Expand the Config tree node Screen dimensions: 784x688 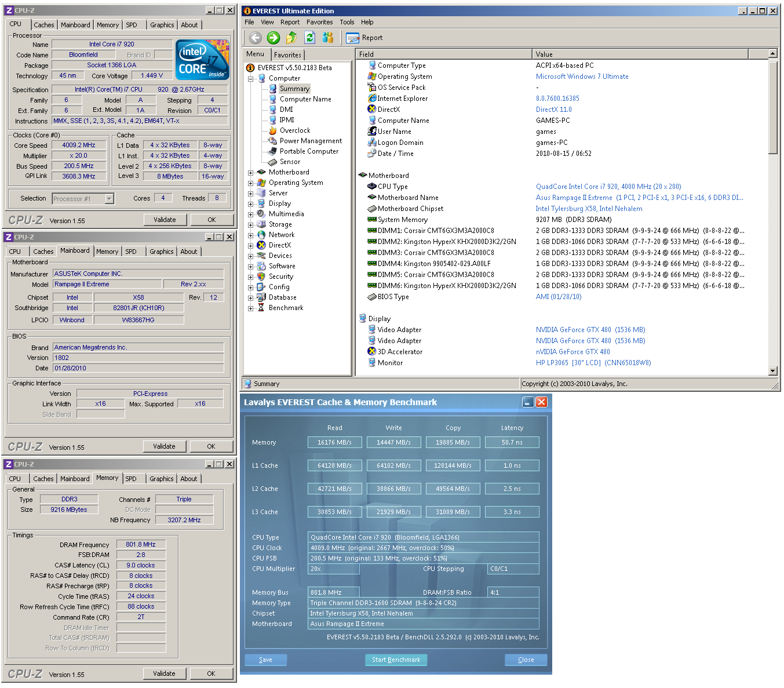(251, 287)
